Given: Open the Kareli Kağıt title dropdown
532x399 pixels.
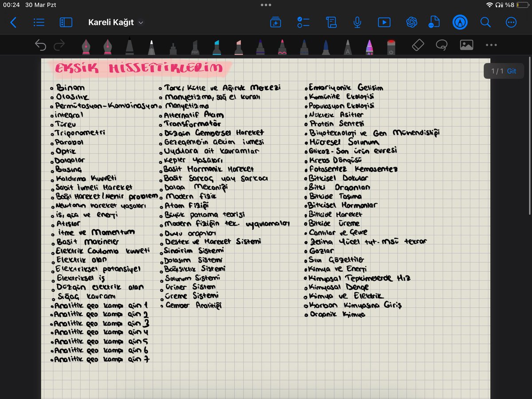Looking at the screenshot, I should [116, 23].
